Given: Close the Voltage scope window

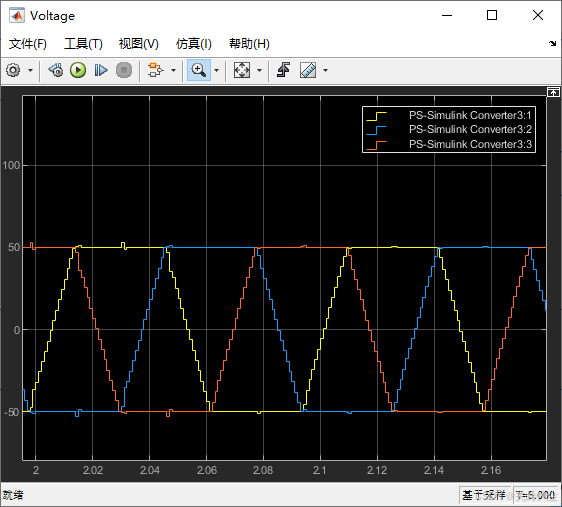Looking at the screenshot, I should [x=538, y=15].
